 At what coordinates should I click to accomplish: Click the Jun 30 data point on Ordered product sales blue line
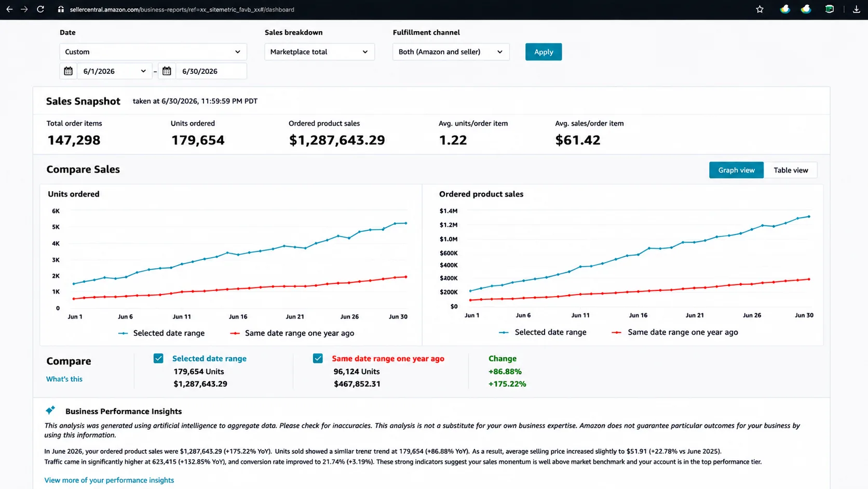pos(809,217)
